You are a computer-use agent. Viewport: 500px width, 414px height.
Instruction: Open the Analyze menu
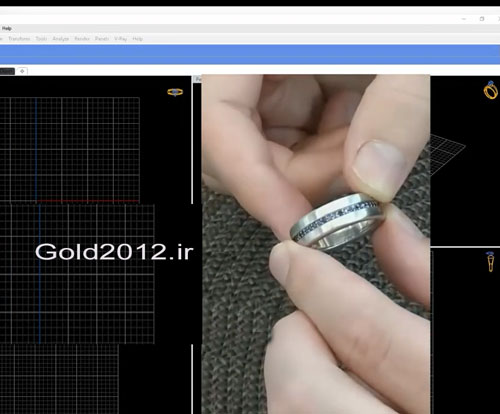(61, 39)
